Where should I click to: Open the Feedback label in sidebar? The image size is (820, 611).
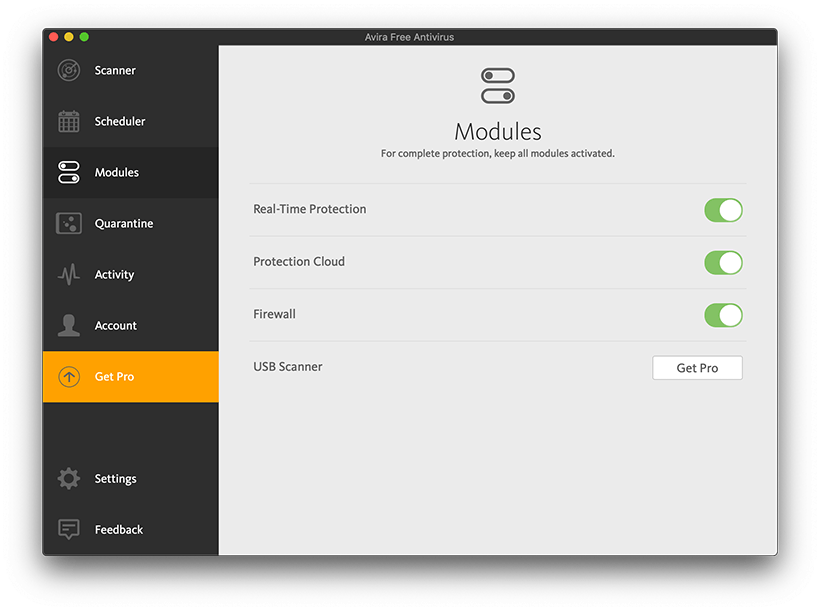(x=119, y=529)
